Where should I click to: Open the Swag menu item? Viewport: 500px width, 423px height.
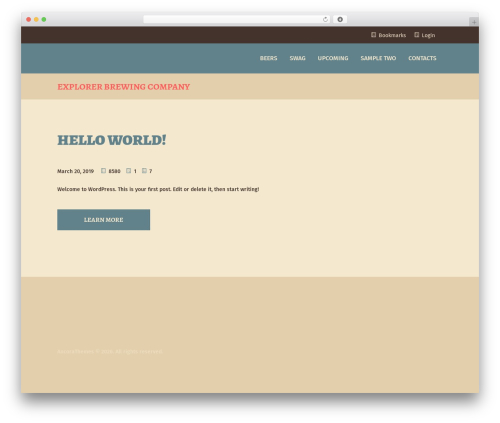point(297,58)
